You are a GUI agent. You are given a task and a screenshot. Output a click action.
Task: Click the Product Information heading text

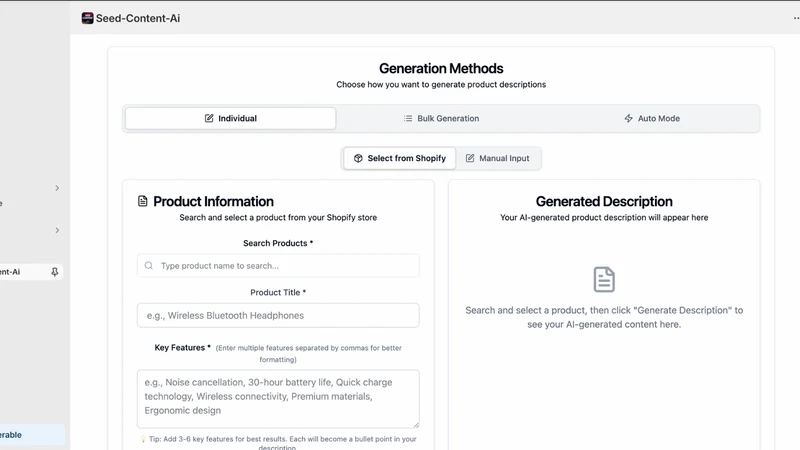tap(213, 202)
